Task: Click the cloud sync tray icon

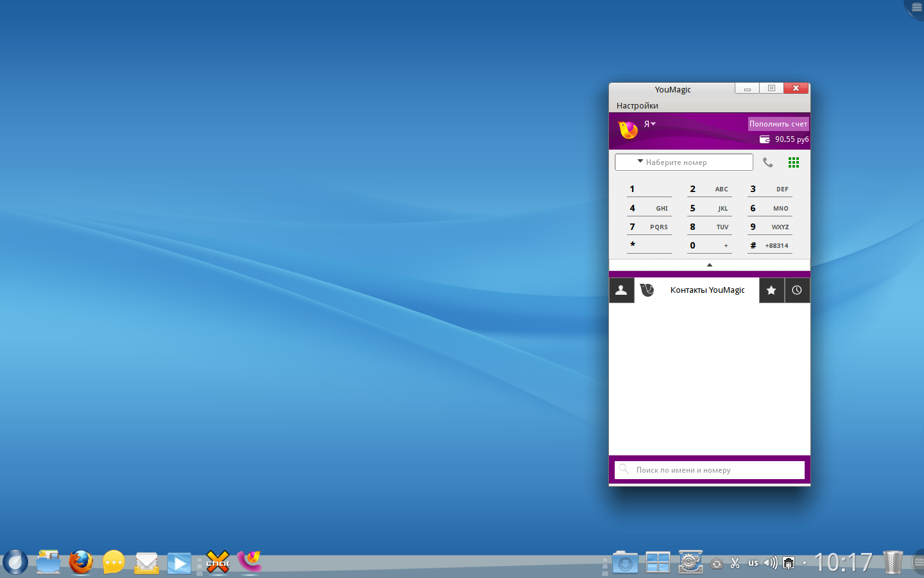Action: coord(717,564)
